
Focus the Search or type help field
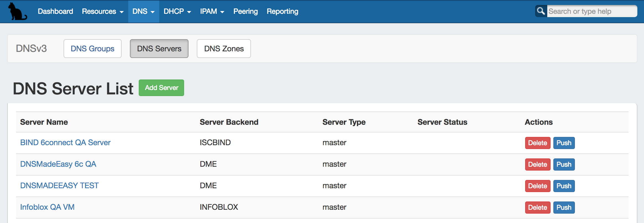pyautogui.click(x=591, y=11)
